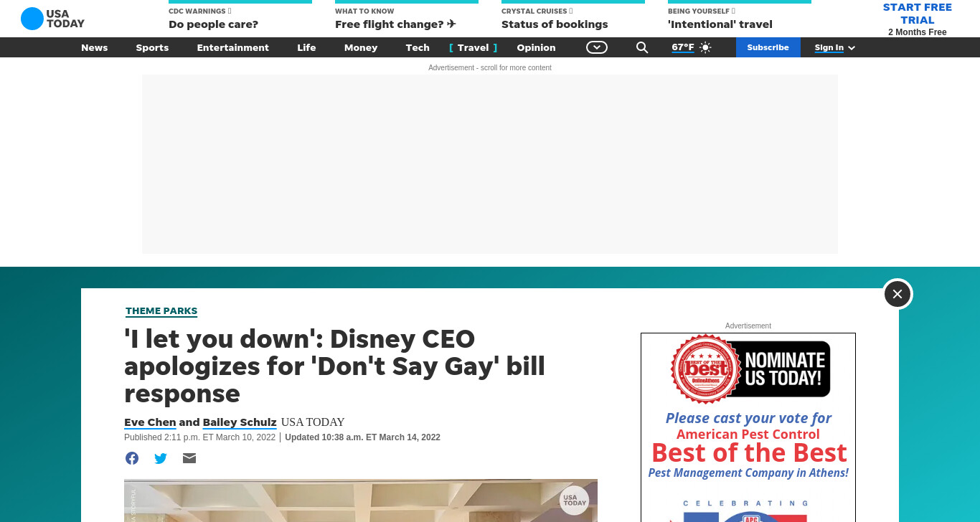Expand the more sections pill icon

597,47
